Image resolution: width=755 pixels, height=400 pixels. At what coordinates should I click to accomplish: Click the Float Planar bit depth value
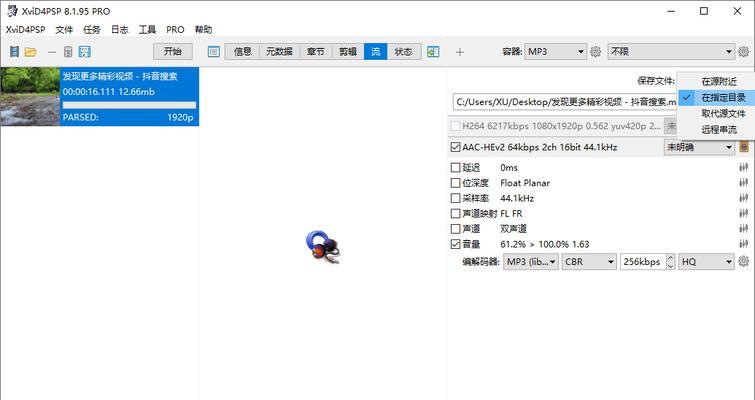pyautogui.click(x=525, y=183)
